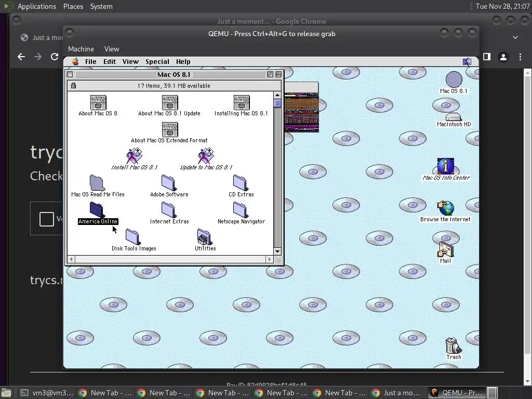
Task: Open the Finder application menu icon
Action: point(467,61)
